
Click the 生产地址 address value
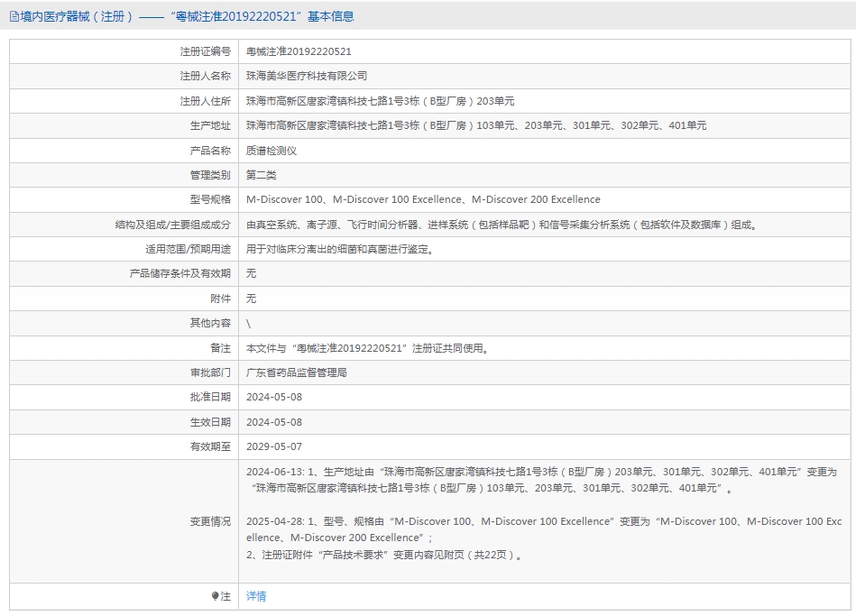[476, 125]
